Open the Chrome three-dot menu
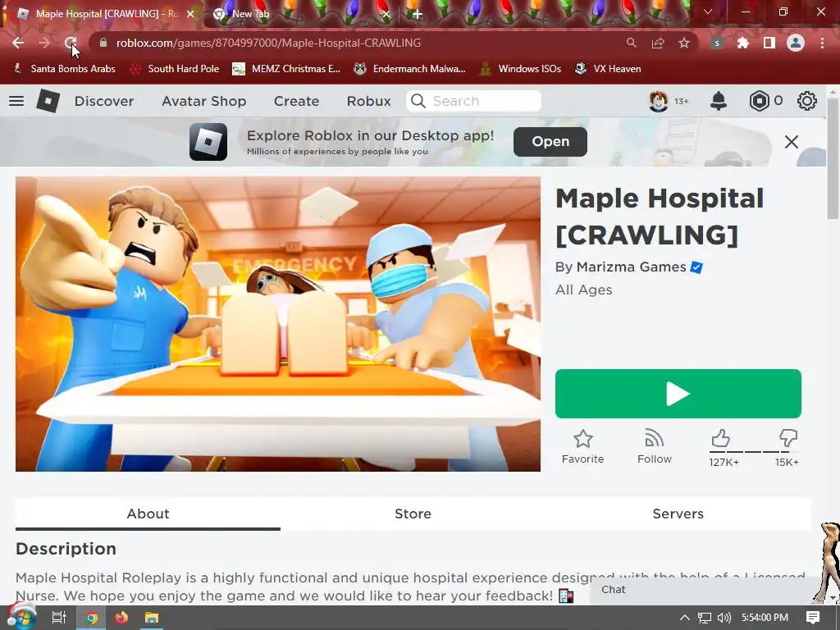Viewport: 840px width, 630px height. [x=822, y=43]
